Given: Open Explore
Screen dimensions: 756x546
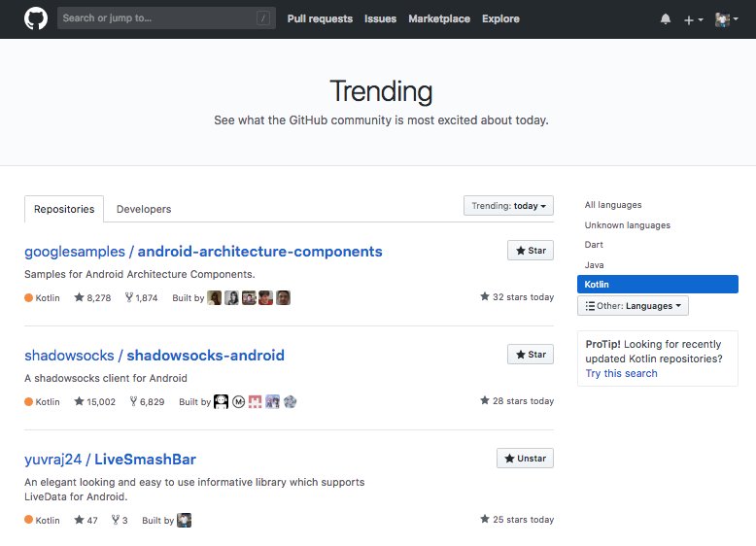Looking at the screenshot, I should [500, 18].
